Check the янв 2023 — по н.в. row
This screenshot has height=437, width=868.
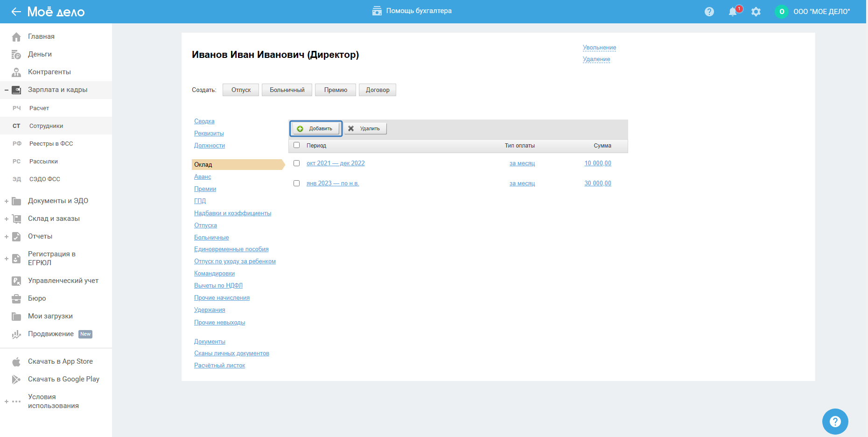pyautogui.click(x=296, y=183)
